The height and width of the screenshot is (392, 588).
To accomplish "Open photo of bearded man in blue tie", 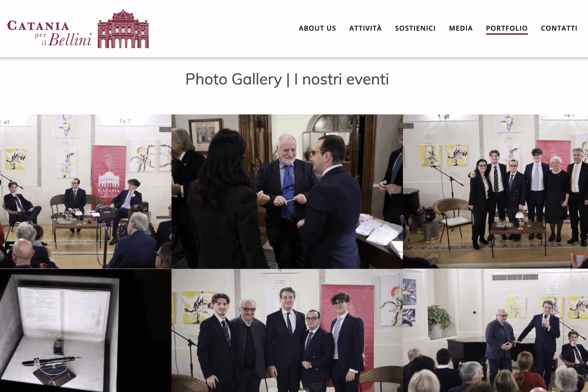I will pyautogui.click(x=287, y=191).
